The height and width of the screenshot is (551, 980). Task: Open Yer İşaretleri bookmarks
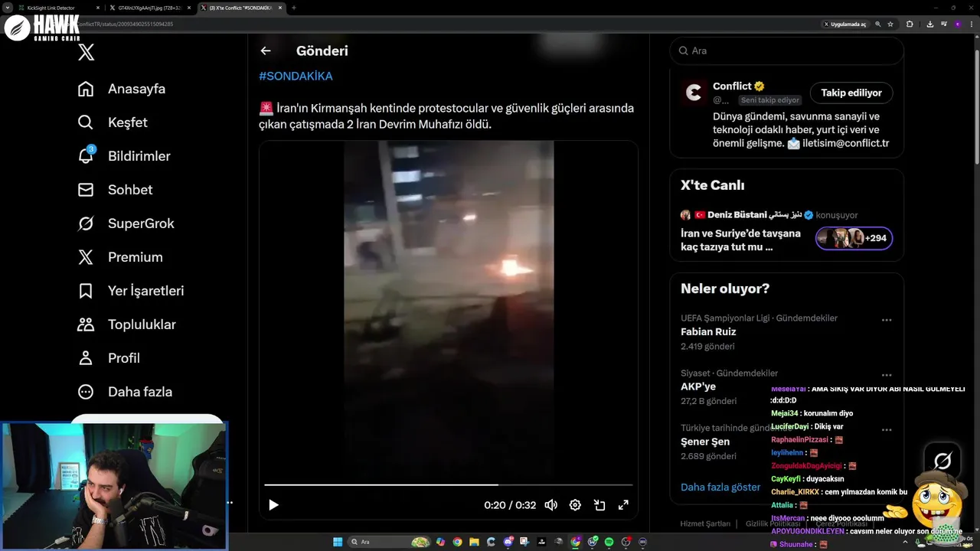131,291
